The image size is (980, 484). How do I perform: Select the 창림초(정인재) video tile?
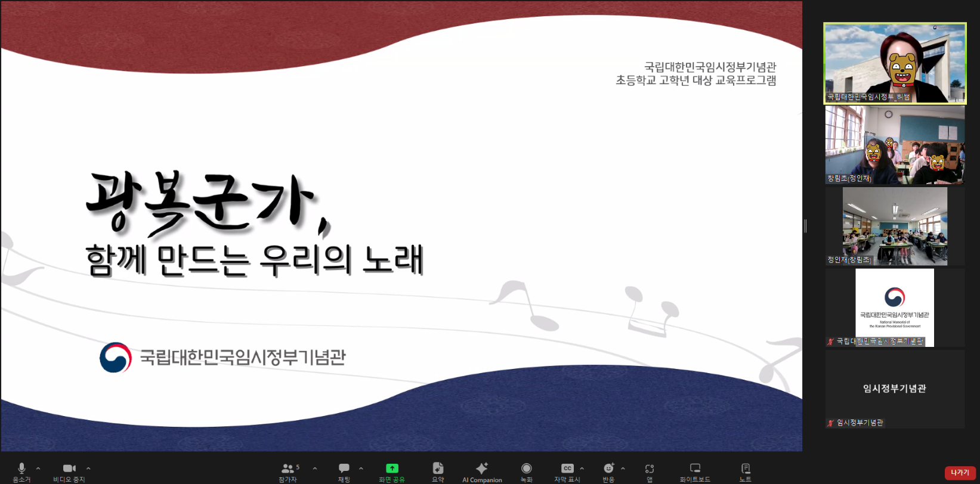coord(895,145)
